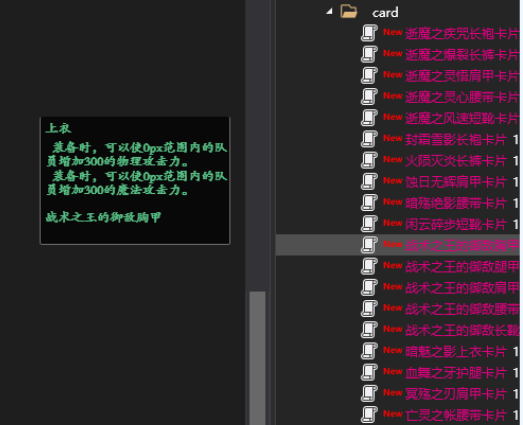Click scroll icon of 战术之王的御敌肩甲
Viewport: 523px width, 425px height.
[369, 287]
